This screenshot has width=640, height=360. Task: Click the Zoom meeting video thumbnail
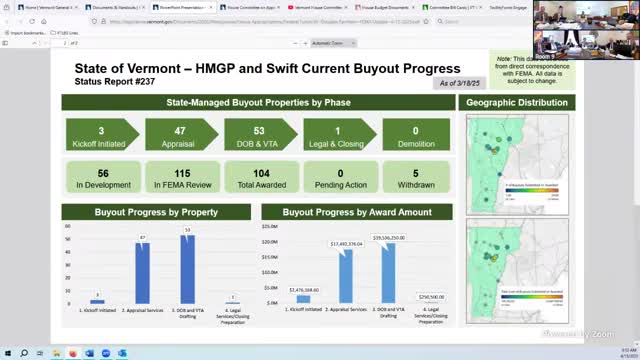(586, 30)
